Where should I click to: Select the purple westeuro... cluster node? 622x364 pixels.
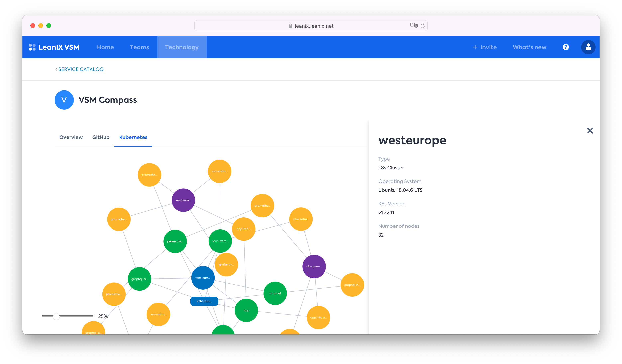pyautogui.click(x=183, y=200)
